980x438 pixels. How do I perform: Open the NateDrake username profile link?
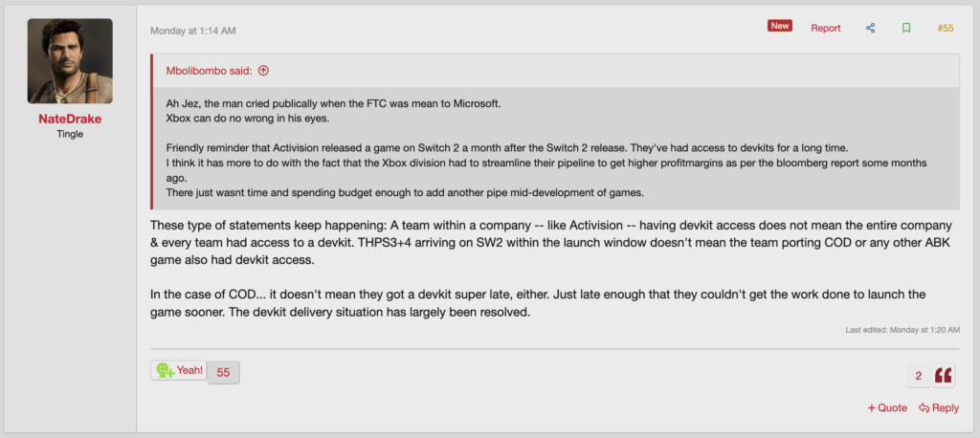point(70,119)
